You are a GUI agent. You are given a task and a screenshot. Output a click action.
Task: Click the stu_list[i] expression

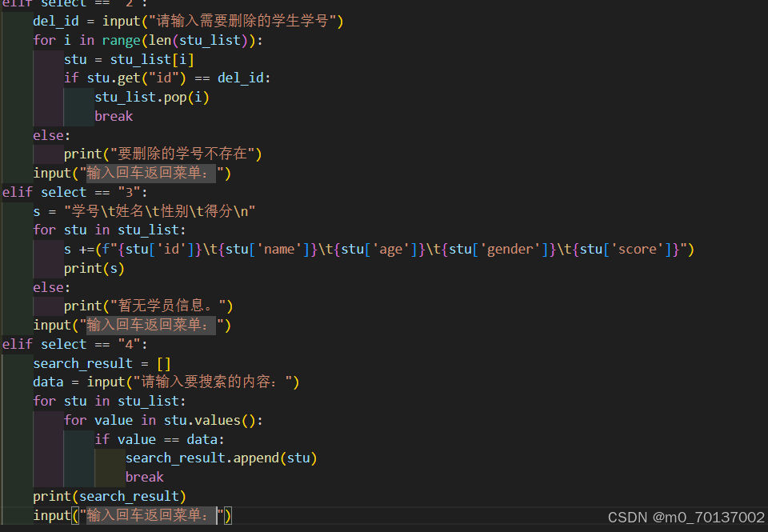[152, 59]
